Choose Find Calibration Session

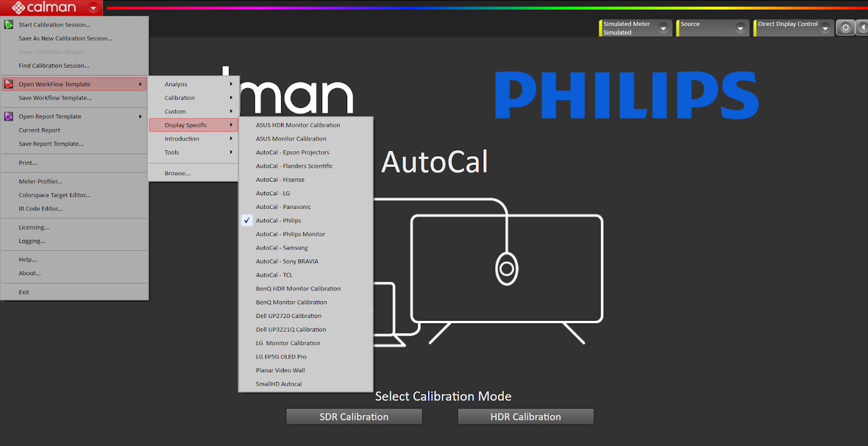[x=74, y=65]
